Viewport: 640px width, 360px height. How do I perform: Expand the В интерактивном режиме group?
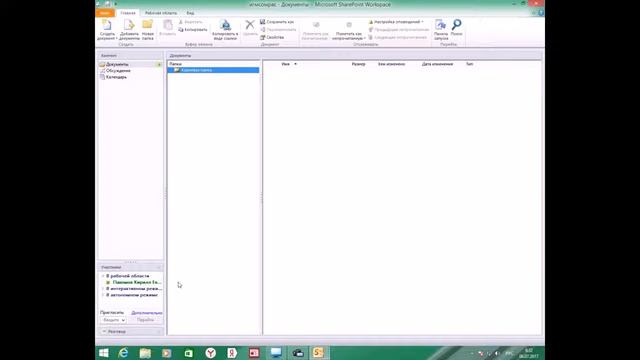[x=103, y=289]
